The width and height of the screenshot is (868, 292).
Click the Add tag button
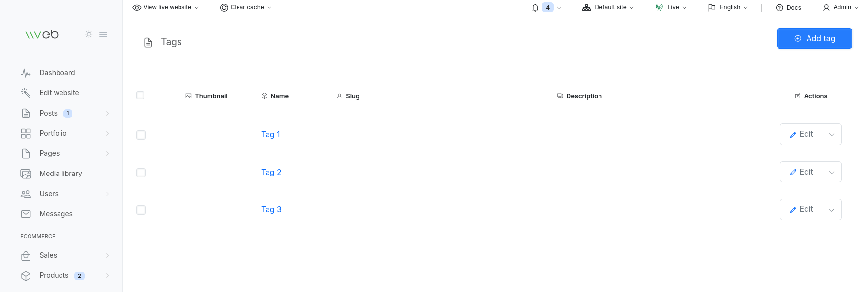pyautogui.click(x=814, y=38)
